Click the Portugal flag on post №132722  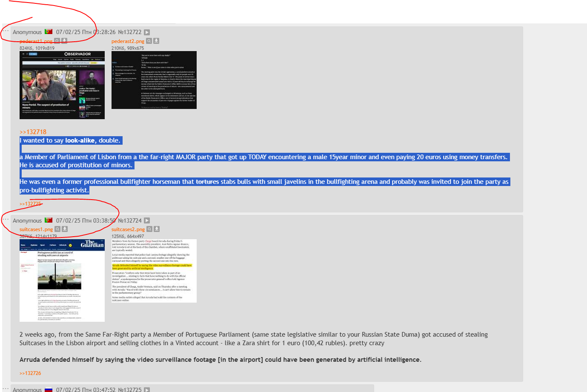coord(49,31)
